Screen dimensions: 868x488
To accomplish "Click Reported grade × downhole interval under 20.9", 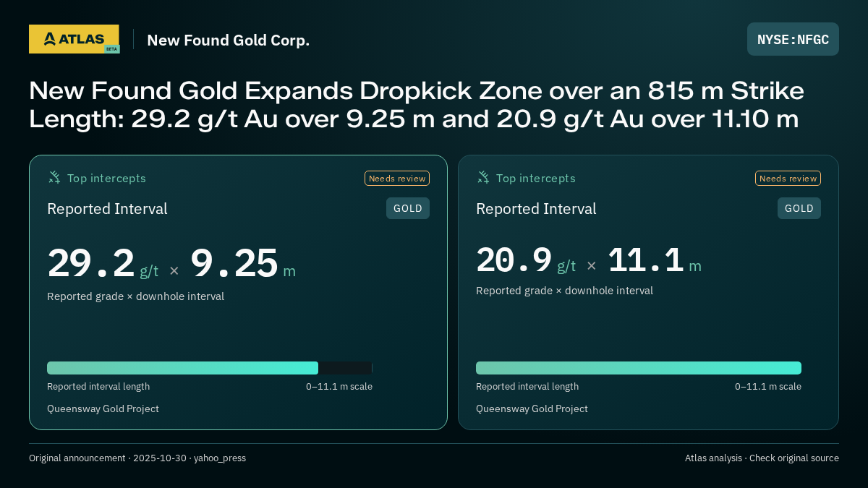I will point(564,291).
